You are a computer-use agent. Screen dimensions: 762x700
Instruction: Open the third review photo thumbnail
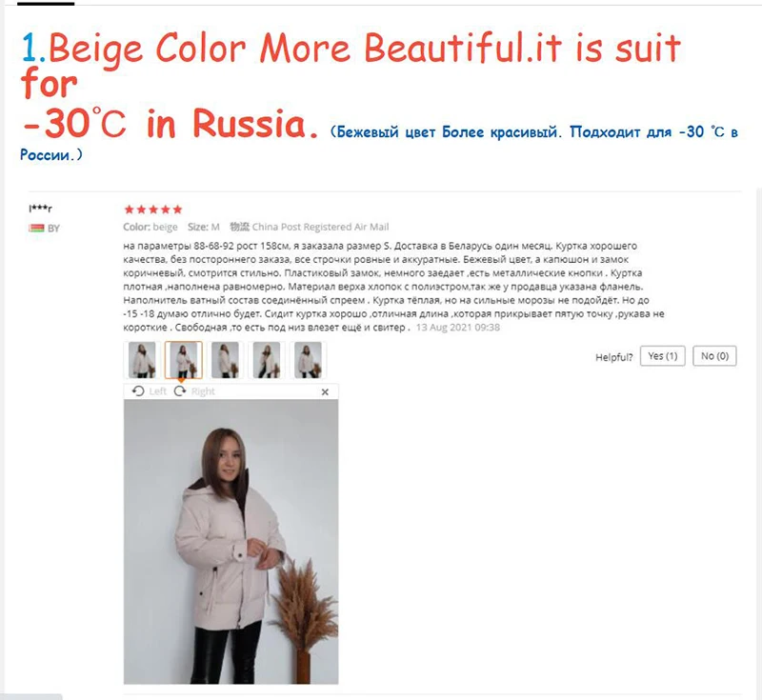point(225,360)
